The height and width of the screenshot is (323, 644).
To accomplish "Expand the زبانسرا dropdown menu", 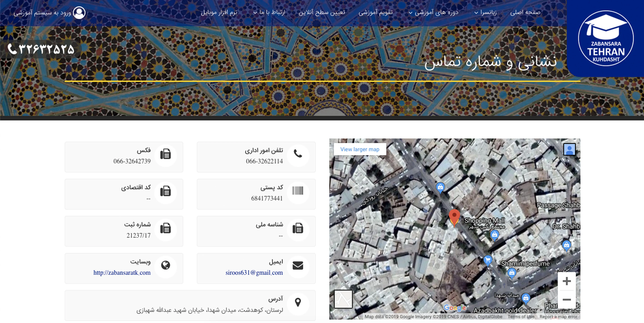I will point(486,12).
